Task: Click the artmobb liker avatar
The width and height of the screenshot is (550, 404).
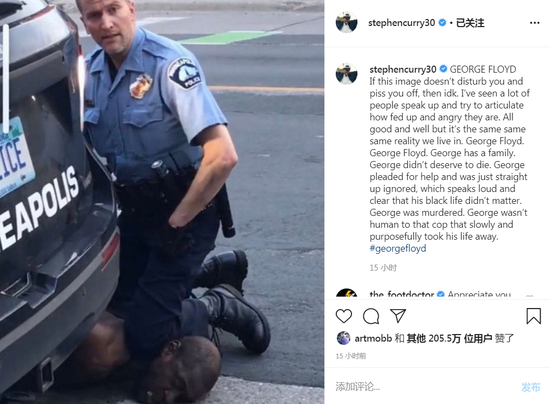Action: click(343, 338)
